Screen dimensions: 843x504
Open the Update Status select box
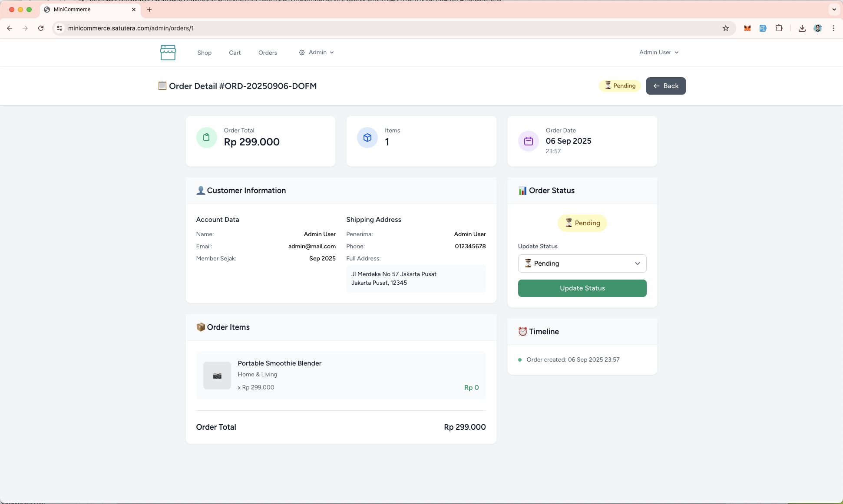point(582,264)
